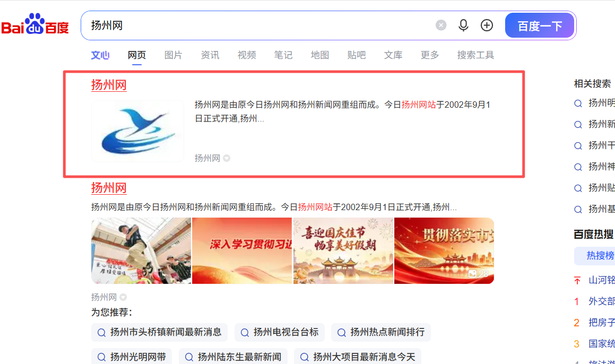Search suggestion 扬州光明网带
The width and height of the screenshot is (615, 364).
(132, 357)
